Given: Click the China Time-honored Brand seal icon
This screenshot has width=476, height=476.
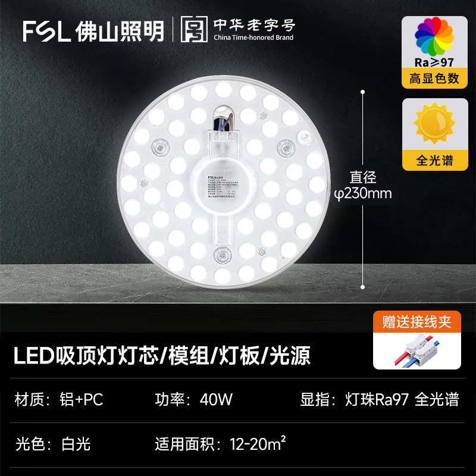Looking at the screenshot, I should (x=195, y=29).
